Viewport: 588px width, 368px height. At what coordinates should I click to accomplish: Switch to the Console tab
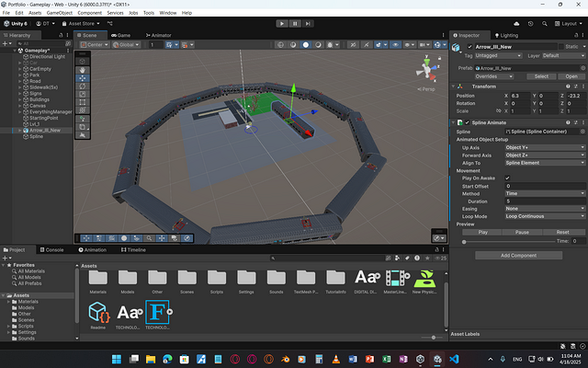51,249
